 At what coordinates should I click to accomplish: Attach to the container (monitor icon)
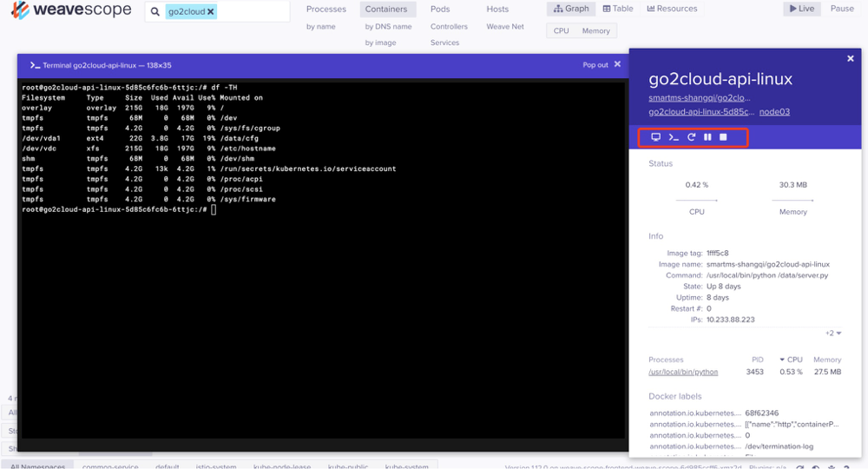coord(655,137)
